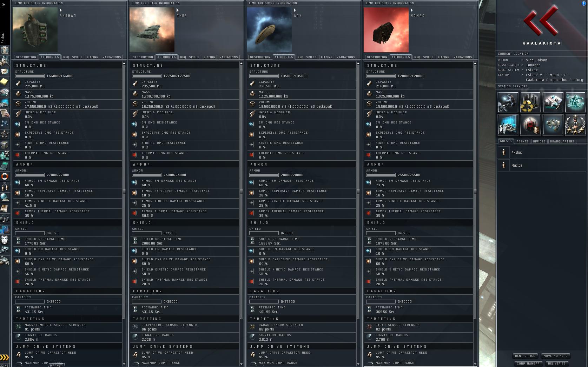Open the calculator in the sidebar
The height and width of the screenshot is (367, 588).
click(x=5, y=166)
